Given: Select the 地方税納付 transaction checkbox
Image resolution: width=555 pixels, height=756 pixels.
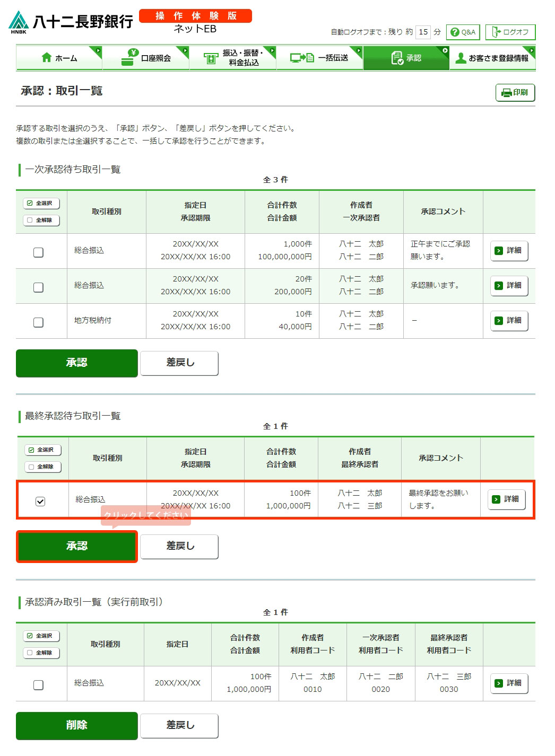Looking at the screenshot, I should 38,322.
